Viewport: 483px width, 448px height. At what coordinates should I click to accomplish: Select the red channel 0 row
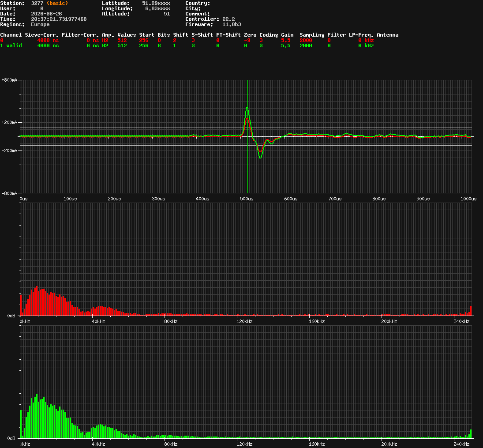(187, 41)
